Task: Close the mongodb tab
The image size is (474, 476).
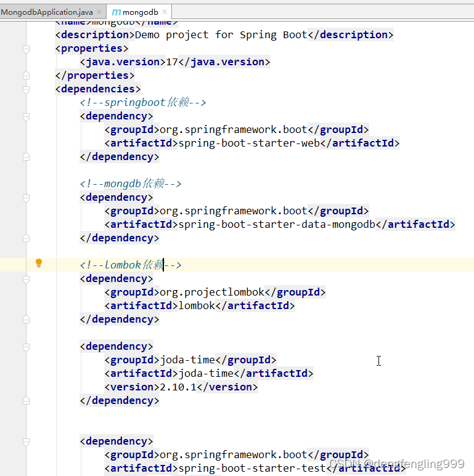Action: point(165,12)
